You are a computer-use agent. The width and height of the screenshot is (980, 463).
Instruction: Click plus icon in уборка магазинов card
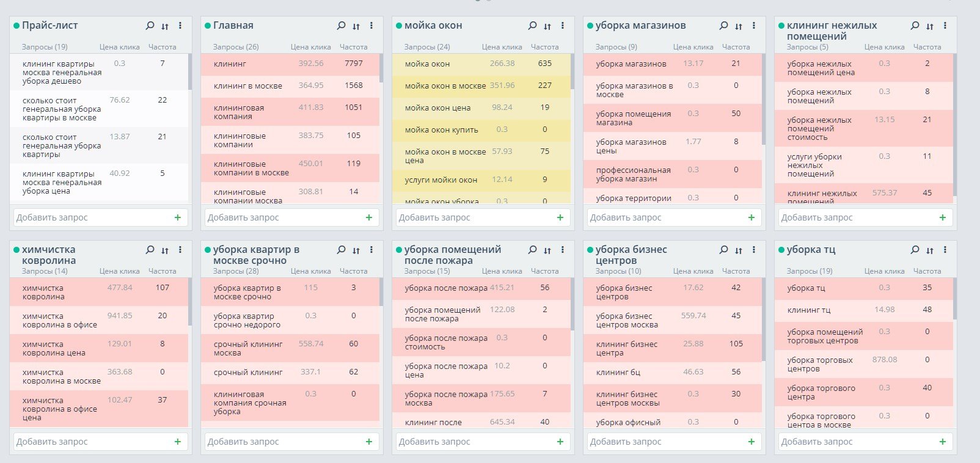[x=751, y=217]
